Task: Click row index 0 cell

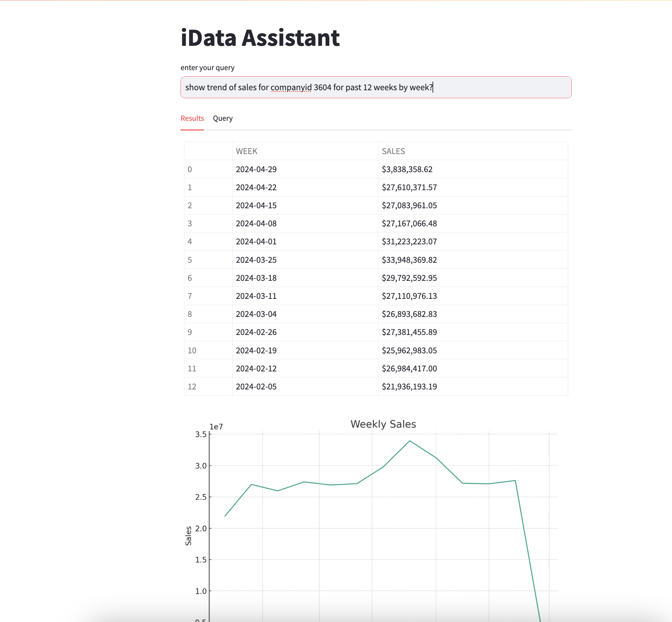Action: pyautogui.click(x=190, y=169)
